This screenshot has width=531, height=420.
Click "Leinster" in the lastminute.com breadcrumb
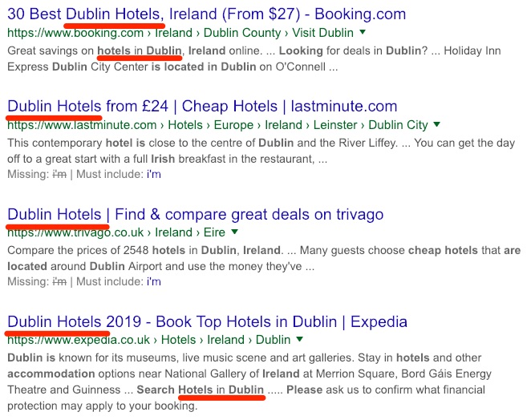pyautogui.click(x=335, y=125)
